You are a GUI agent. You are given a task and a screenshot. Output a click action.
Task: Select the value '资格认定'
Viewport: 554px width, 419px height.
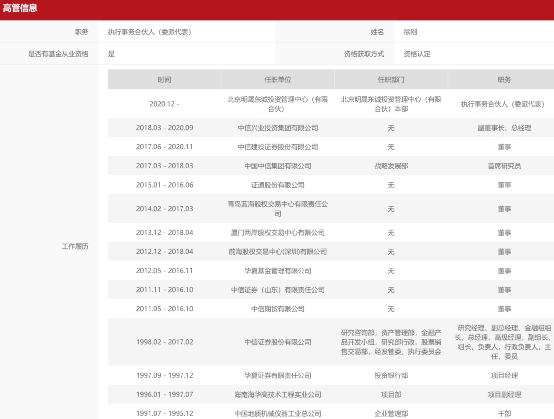click(417, 54)
